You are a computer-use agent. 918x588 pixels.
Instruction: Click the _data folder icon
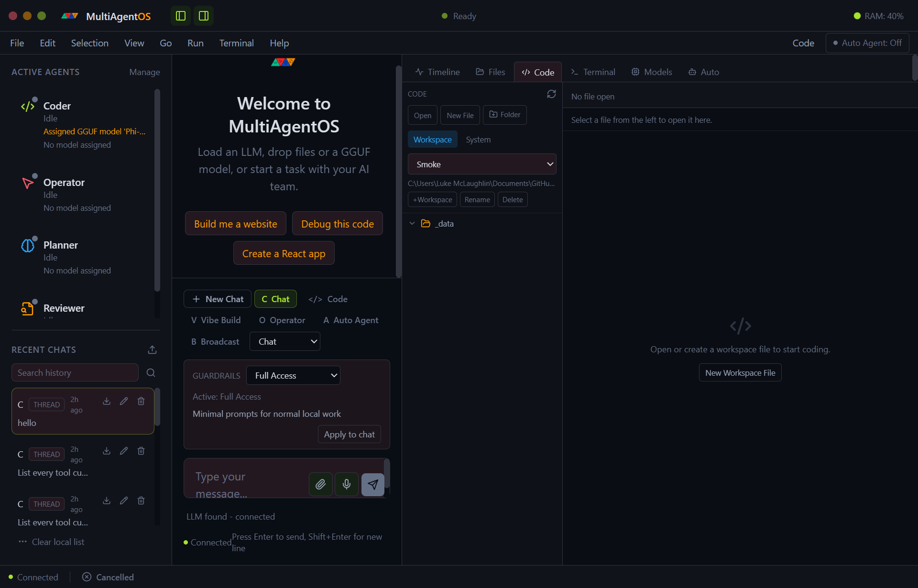(x=426, y=223)
